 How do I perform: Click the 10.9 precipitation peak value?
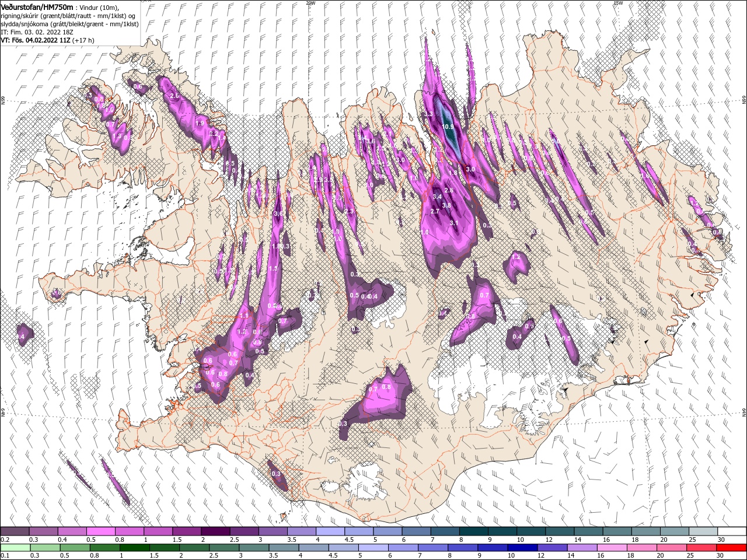click(448, 127)
